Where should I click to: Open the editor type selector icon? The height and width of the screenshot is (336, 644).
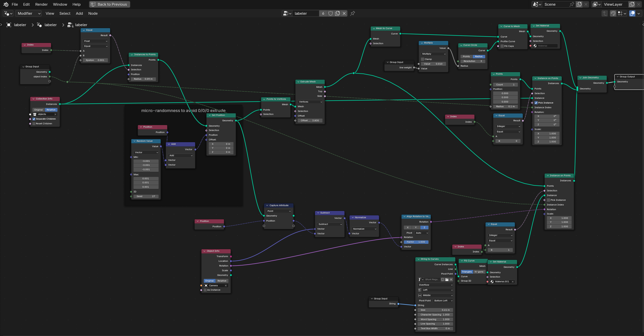pos(8,13)
